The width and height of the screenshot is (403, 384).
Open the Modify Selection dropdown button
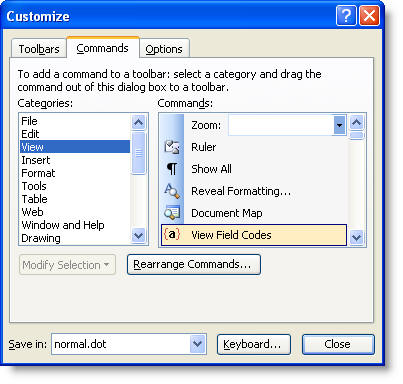[67, 265]
